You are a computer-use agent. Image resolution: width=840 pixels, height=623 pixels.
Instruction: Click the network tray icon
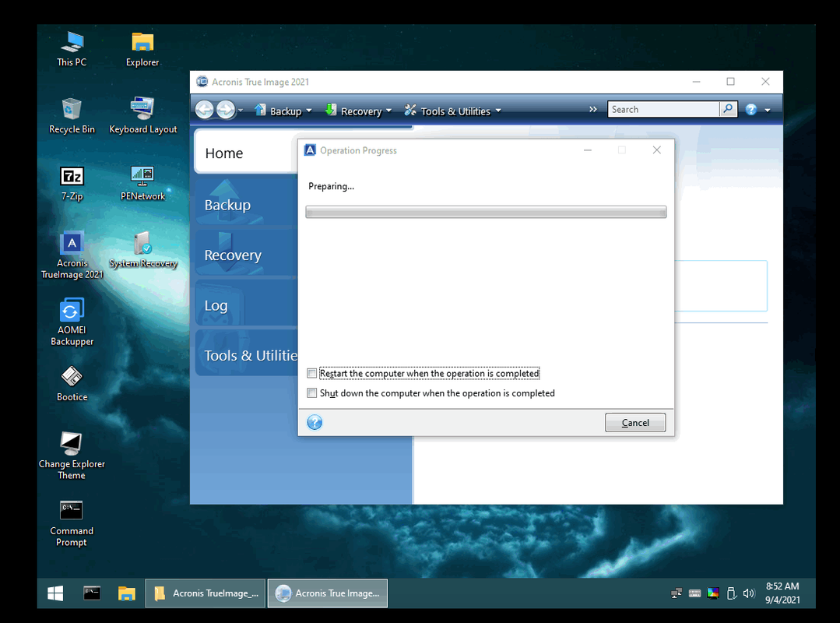point(677,593)
